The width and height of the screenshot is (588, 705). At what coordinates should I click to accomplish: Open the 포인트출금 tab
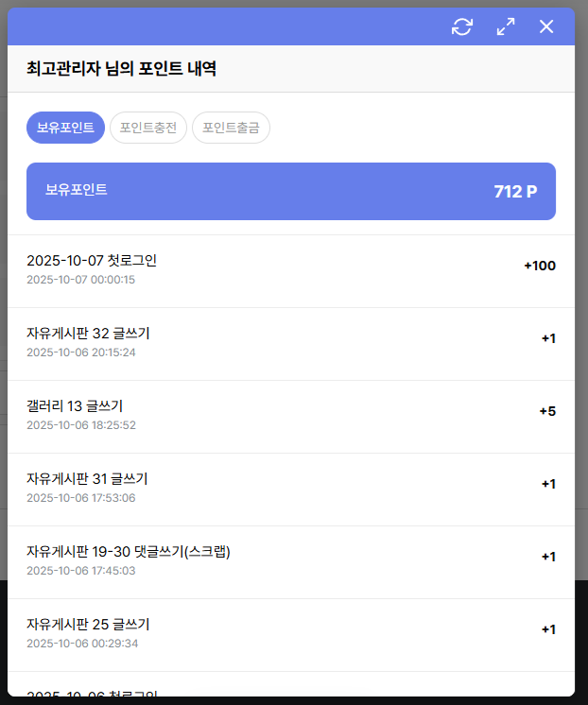point(231,128)
